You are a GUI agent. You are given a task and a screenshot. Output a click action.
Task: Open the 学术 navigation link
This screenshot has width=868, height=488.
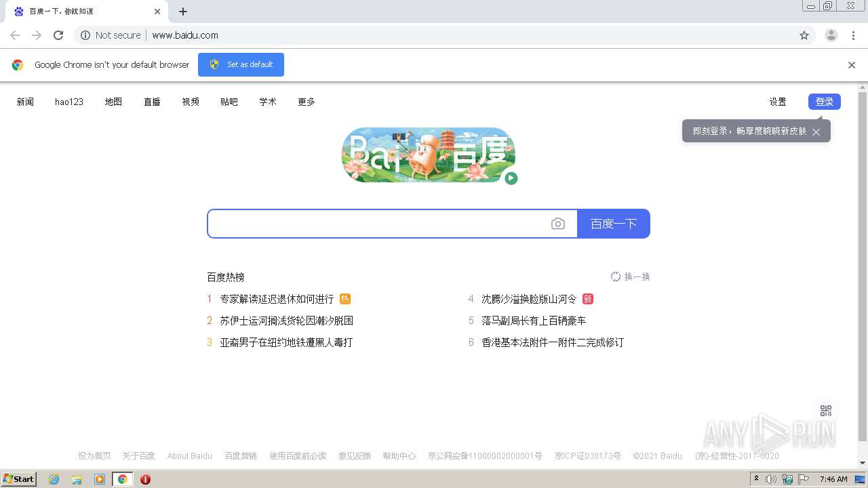268,102
